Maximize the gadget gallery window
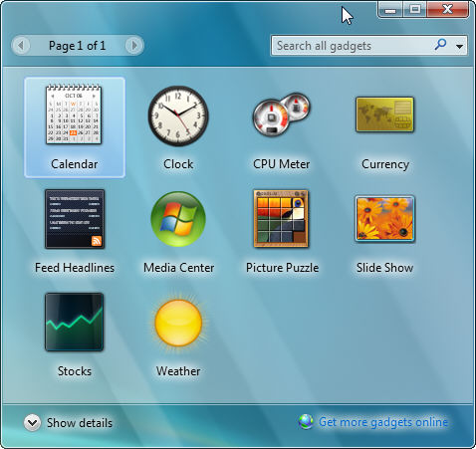The width and height of the screenshot is (476, 449). (415, 9)
